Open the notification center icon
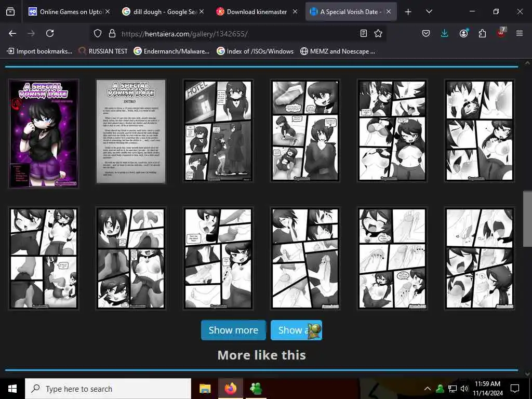 [515, 389]
